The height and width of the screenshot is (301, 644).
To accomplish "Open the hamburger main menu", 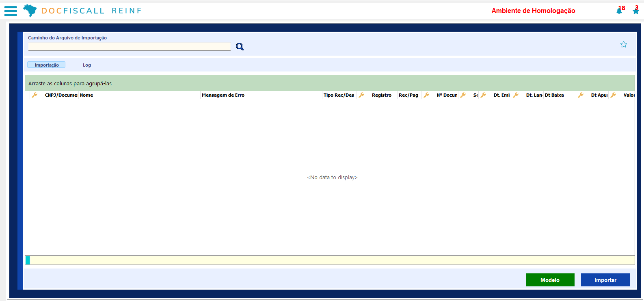I will click(11, 11).
